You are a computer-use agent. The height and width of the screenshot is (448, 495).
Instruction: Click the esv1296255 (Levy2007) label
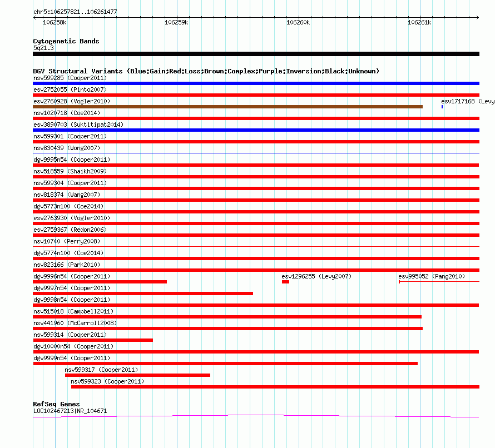tap(316, 276)
